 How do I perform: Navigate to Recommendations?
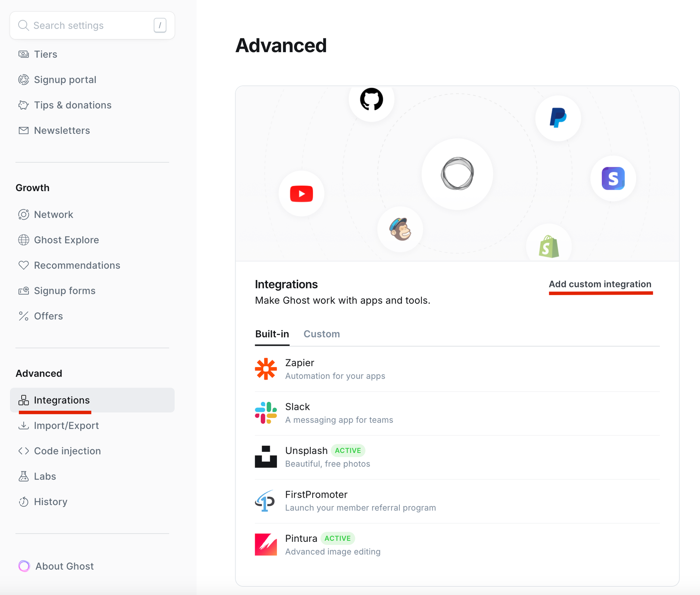click(77, 265)
